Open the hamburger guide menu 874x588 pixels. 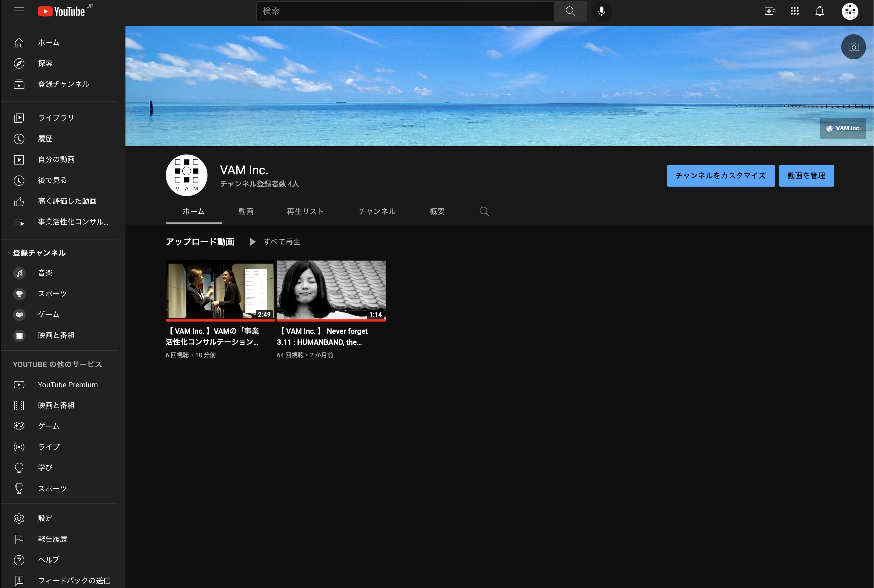point(19,11)
